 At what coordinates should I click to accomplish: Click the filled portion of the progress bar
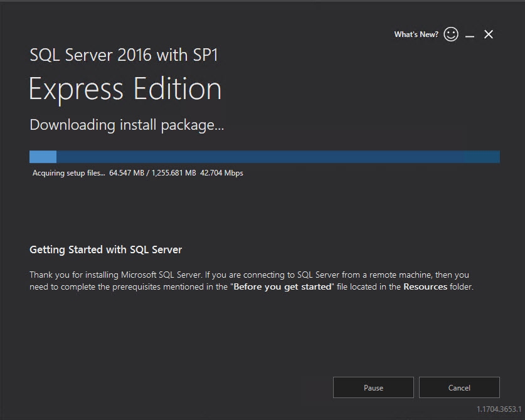tap(43, 157)
